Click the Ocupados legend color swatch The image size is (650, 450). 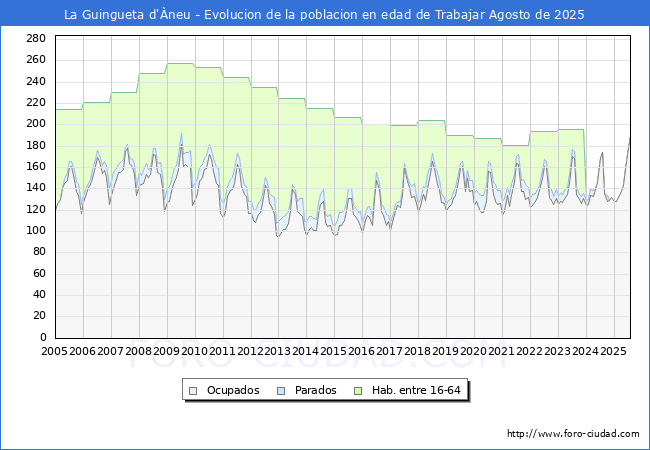click(193, 391)
